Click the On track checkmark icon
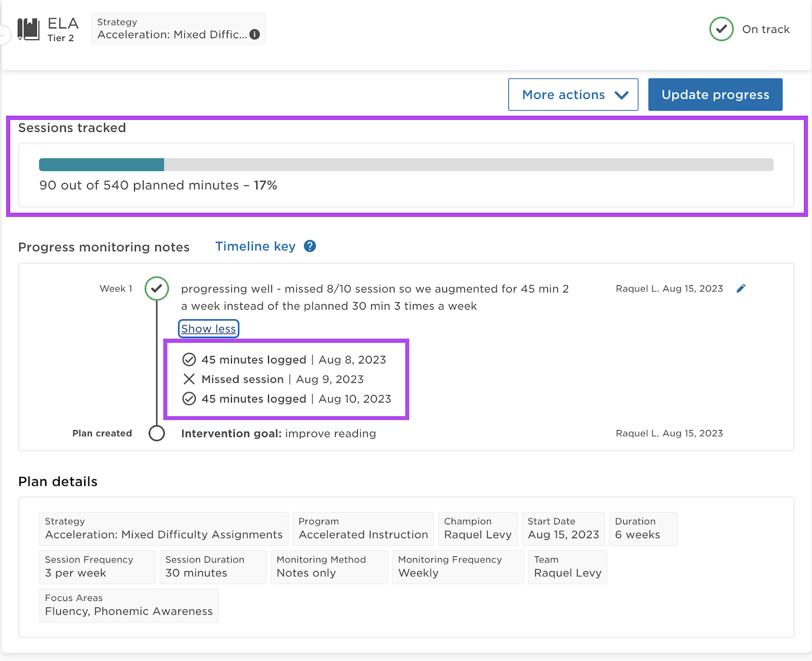The width and height of the screenshot is (812, 661). tap(721, 29)
